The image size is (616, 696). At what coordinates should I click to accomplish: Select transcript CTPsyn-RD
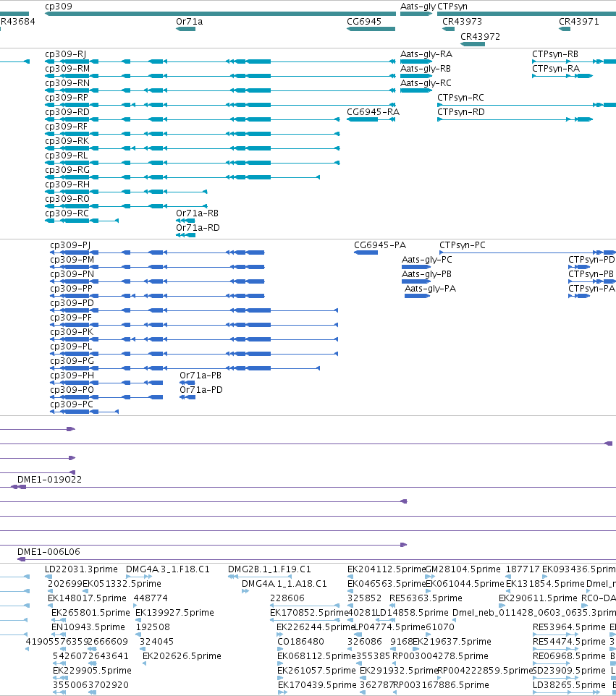(x=515, y=119)
